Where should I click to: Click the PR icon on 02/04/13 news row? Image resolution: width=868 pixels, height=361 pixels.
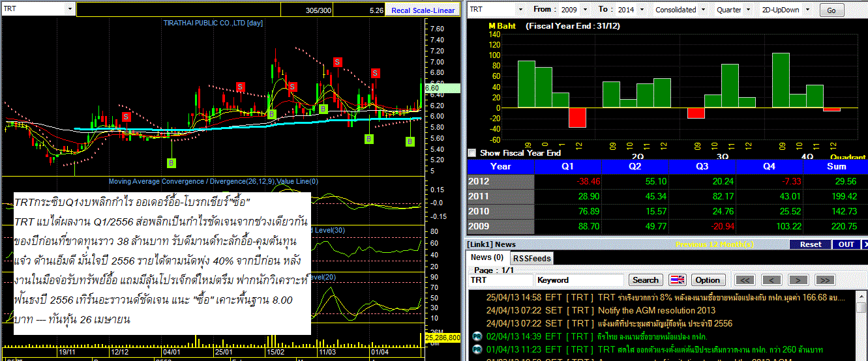477,337
